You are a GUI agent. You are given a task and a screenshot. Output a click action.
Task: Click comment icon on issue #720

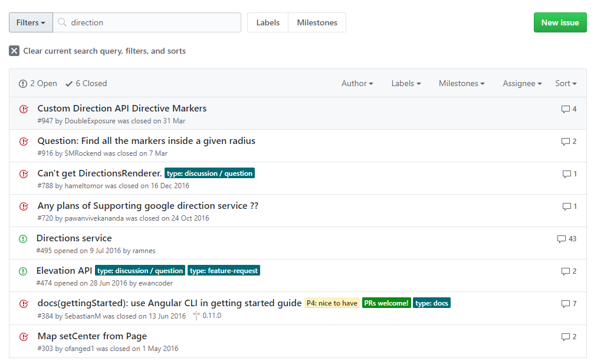pyautogui.click(x=567, y=207)
